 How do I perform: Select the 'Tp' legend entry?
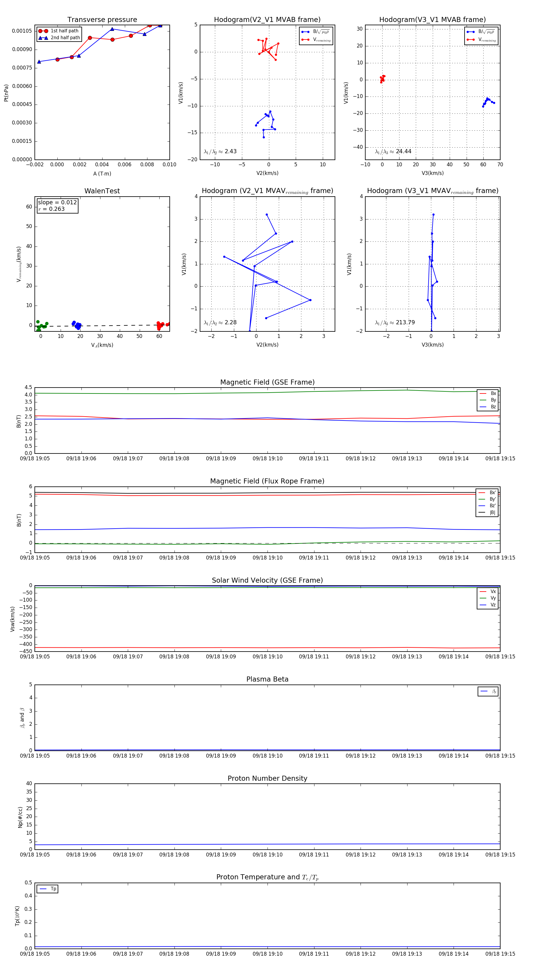47,889
